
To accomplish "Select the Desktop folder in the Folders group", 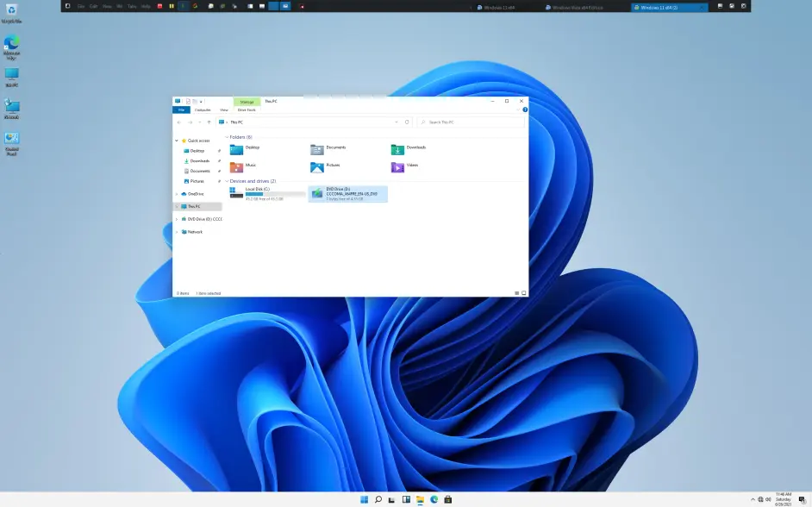I will click(x=245, y=150).
